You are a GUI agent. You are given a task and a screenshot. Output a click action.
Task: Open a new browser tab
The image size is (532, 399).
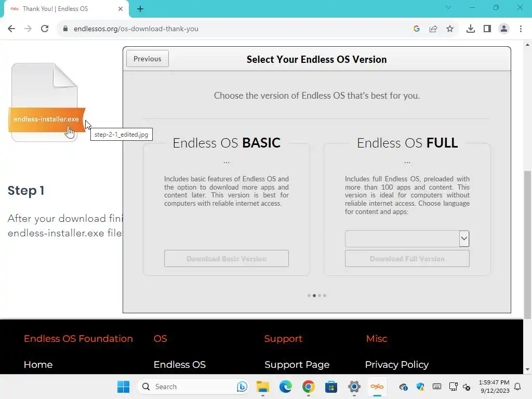point(140,9)
